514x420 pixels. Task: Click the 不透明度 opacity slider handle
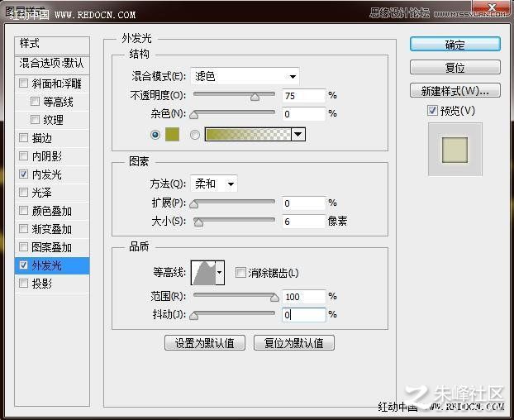tap(255, 97)
